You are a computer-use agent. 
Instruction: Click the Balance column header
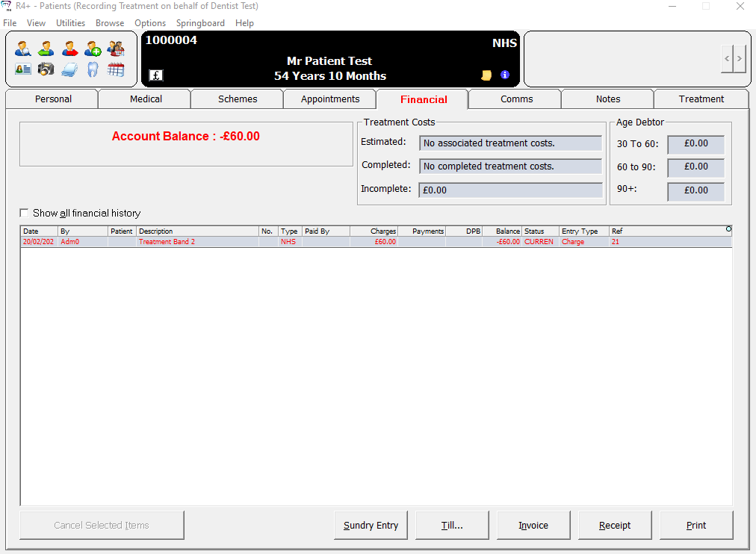pyautogui.click(x=502, y=231)
